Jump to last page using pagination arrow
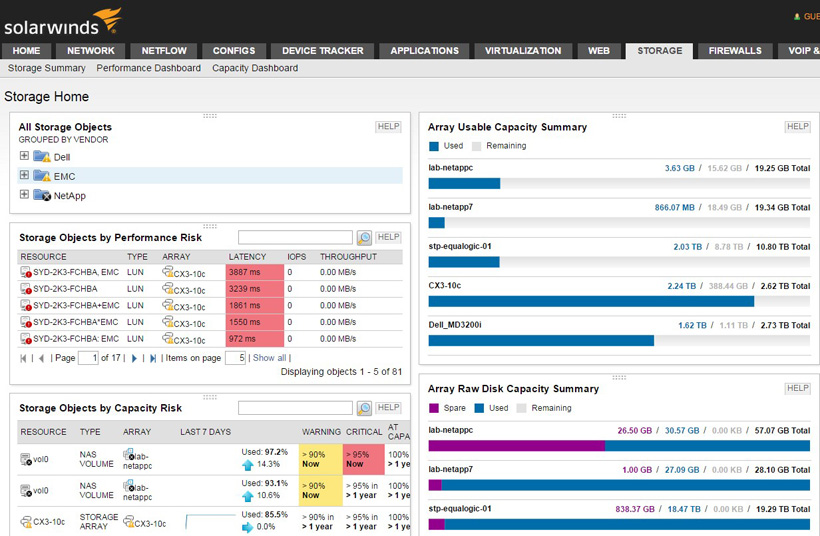The height and width of the screenshot is (536, 820). pos(152,358)
